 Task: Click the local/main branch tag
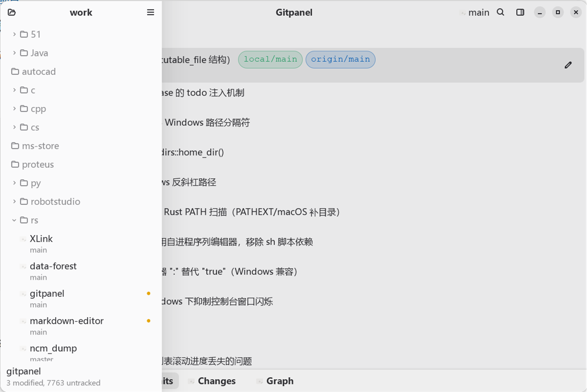tap(270, 59)
